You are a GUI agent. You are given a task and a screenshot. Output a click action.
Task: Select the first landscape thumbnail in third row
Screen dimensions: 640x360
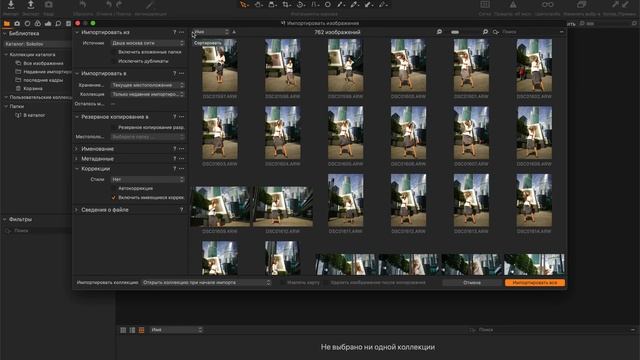point(220,207)
